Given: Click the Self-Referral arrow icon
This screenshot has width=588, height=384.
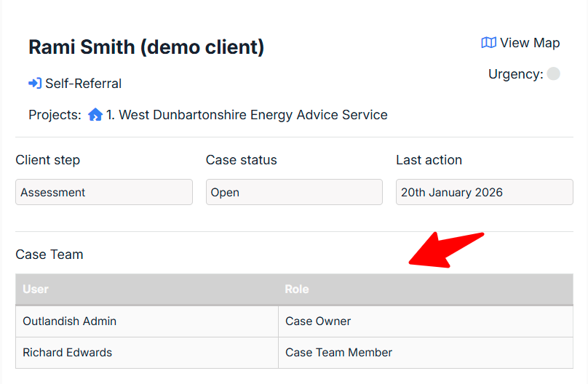Looking at the screenshot, I should 35,84.
